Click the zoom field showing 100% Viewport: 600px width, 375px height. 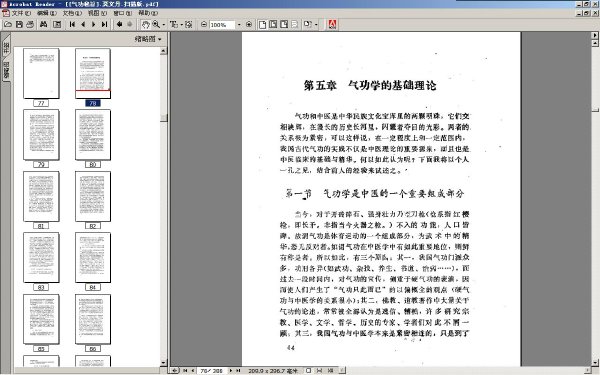tap(222, 24)
